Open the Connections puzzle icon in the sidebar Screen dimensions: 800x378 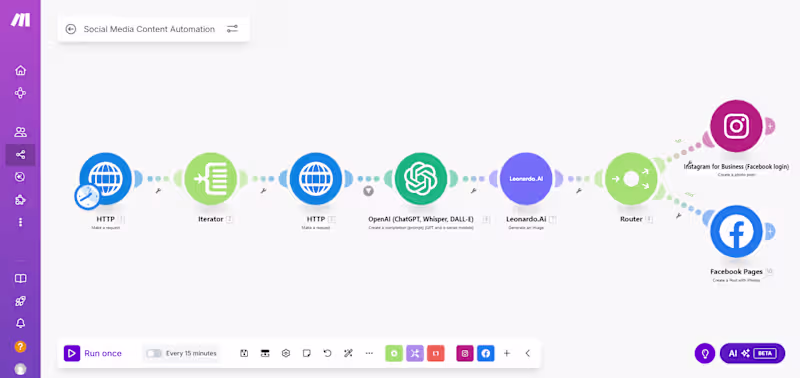click(x=20, y=199)
